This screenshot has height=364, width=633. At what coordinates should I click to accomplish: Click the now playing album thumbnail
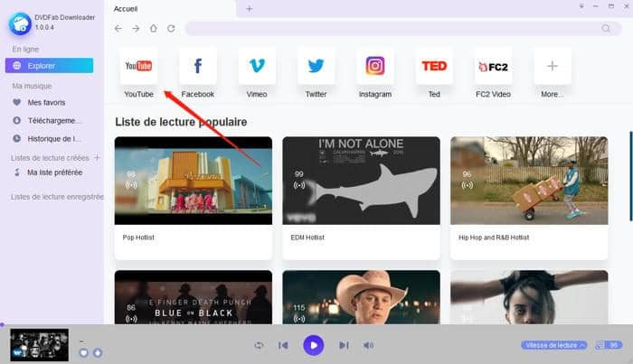click(39, 345)
